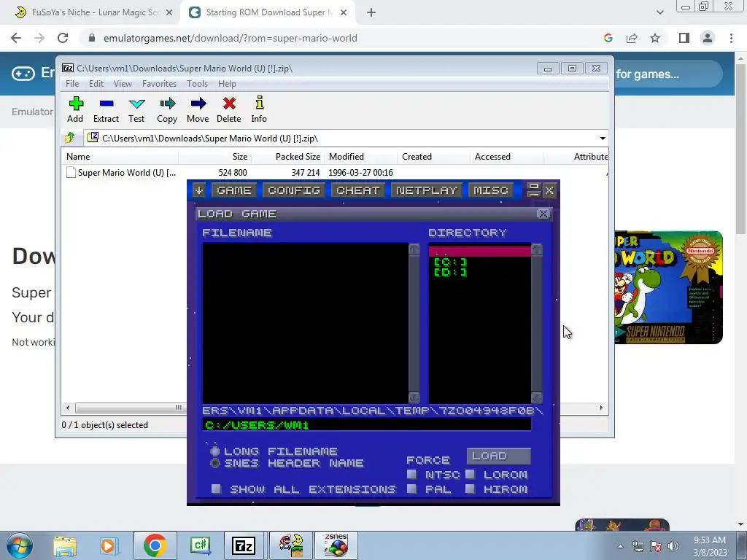Check Force NTSC box

coord(411,474)
